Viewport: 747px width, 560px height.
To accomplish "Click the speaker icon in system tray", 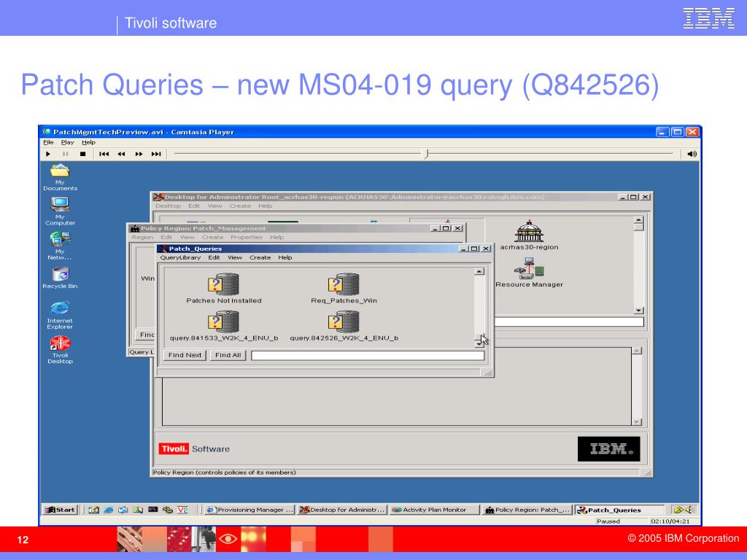I will click(689, 510).
